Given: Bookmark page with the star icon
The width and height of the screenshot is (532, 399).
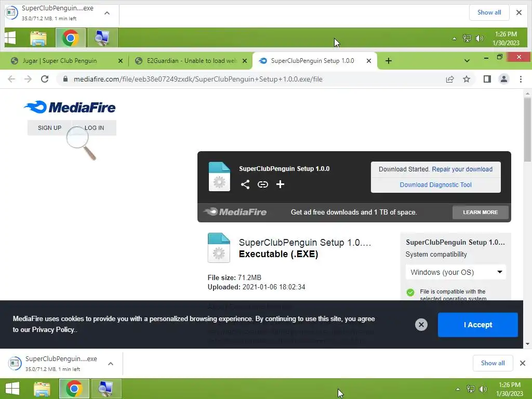Looking at the screenshot, I should pyautogui.click(x=467, y=79).
